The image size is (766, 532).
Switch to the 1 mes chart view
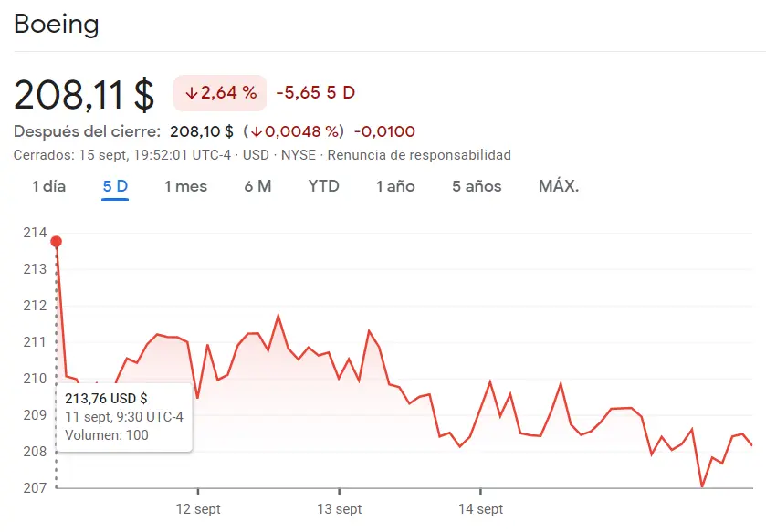185,185
